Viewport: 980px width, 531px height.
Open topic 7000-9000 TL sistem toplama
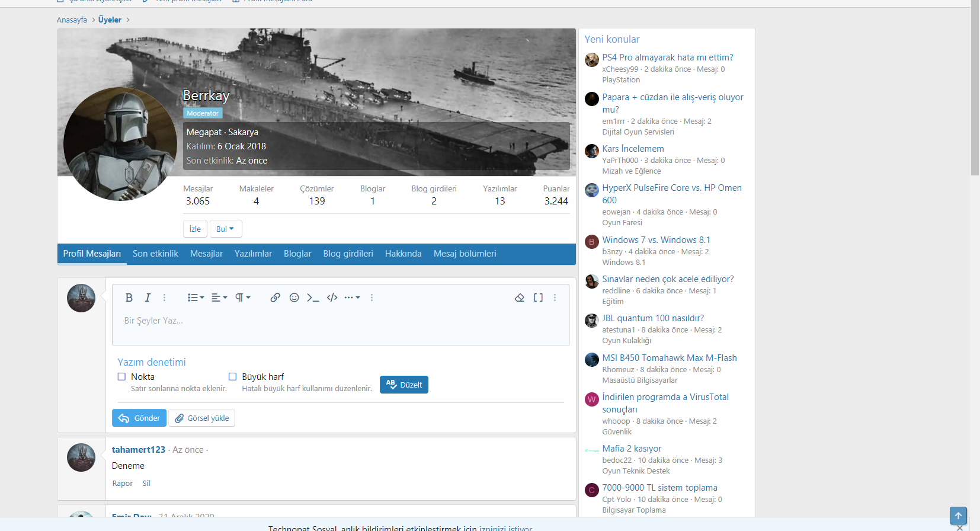(659, 488)
